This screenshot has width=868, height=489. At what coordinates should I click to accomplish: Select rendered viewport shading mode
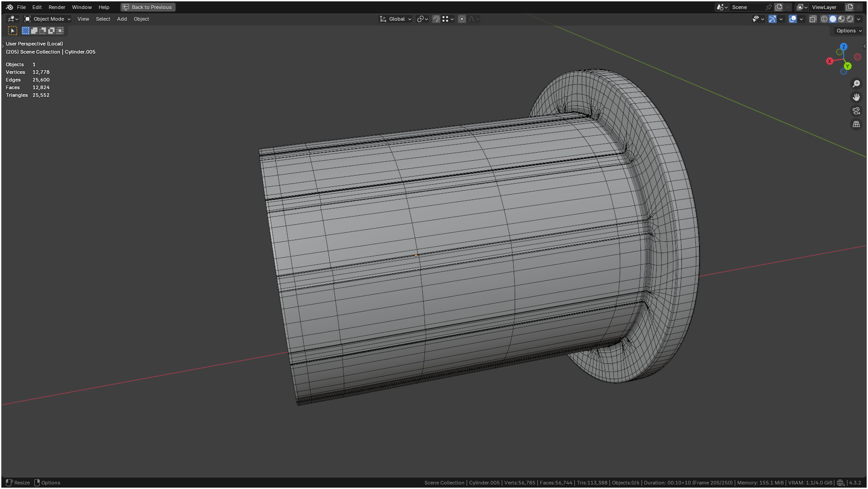click(x=850, y=19)
